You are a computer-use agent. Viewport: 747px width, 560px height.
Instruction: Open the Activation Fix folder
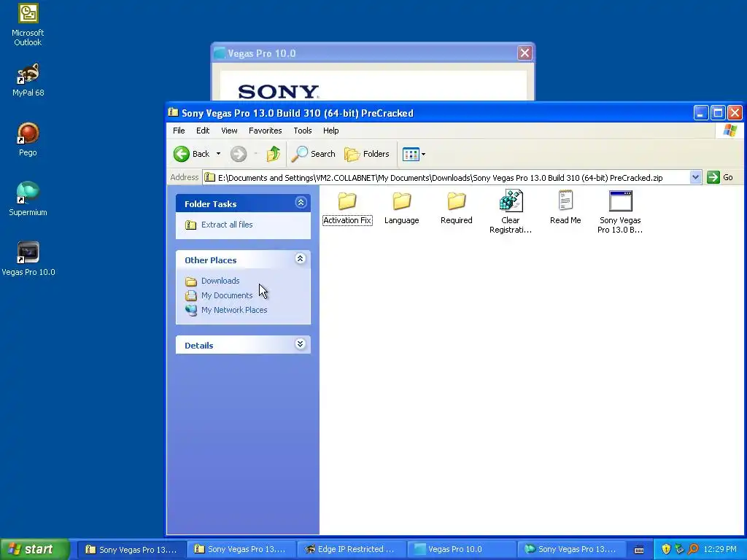tap(347, 208)
